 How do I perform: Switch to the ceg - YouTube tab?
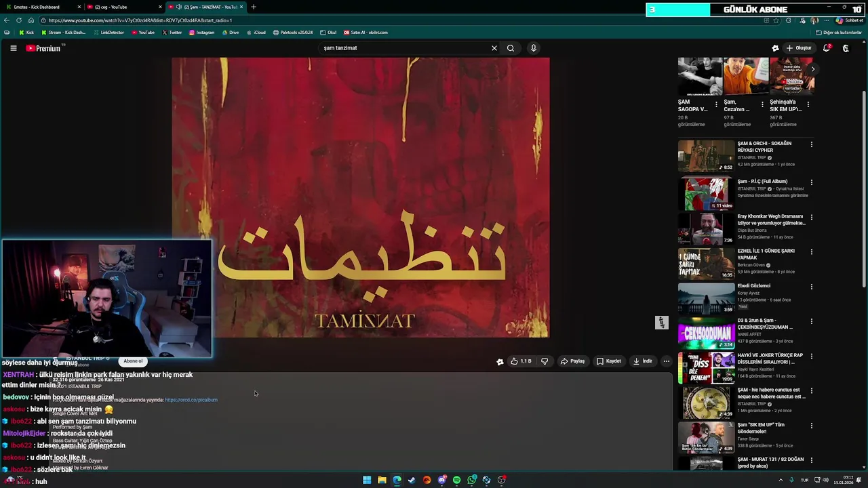click(x=122, y=7)
